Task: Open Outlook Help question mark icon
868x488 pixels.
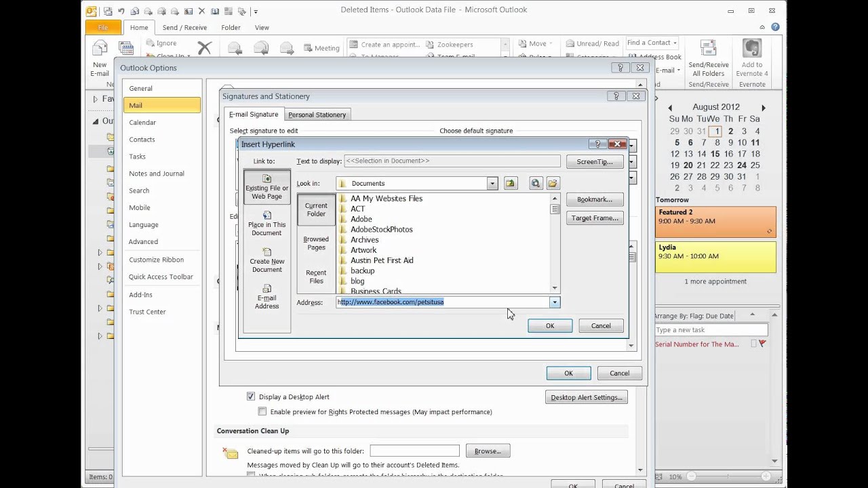Action: pos(775,27)
